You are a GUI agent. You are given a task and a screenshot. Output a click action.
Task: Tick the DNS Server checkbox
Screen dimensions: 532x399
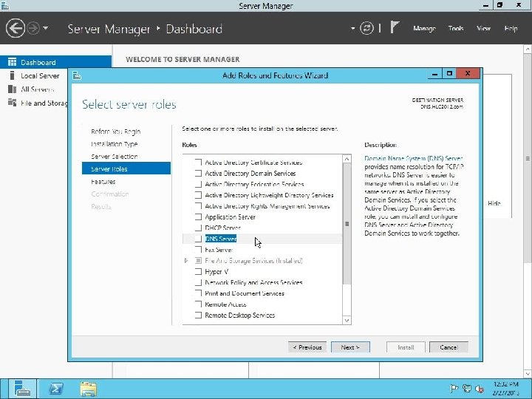coord(198,239)
